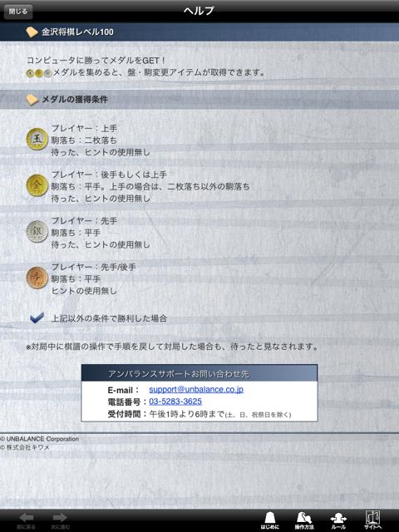399x532 pixels.
Task: Click the メダルの獲得条件 section header
Action: coord(75,100)
